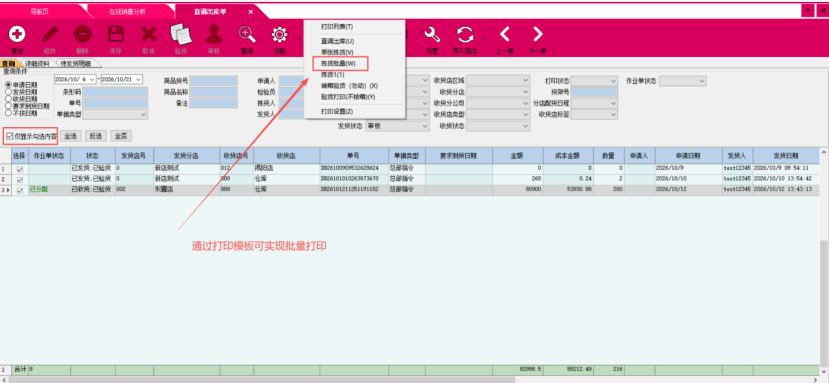Click the 取消 X cancel icon
Image resolution: width=829 pixels, height=383 pixels.
(x=149, y=34)
